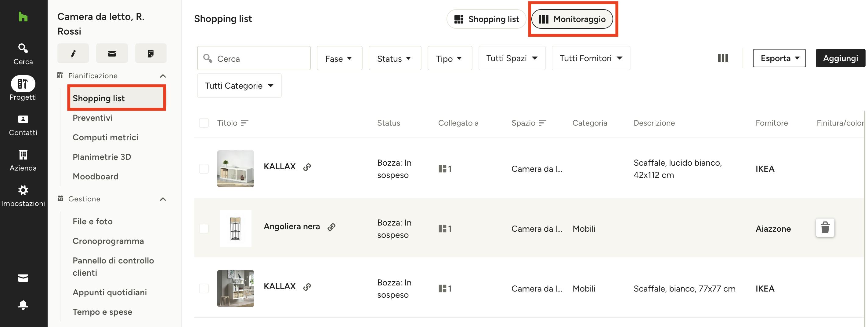Click 'Scaffale, bianco, 77x77 cm' description

tap(684, 288)
